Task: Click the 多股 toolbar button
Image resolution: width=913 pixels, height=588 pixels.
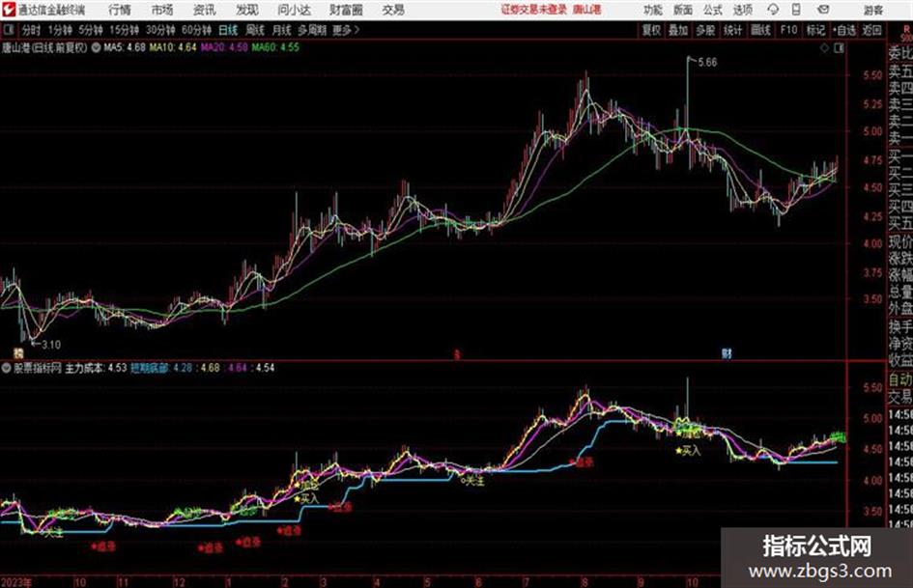Action: click(x=705, y=30)
